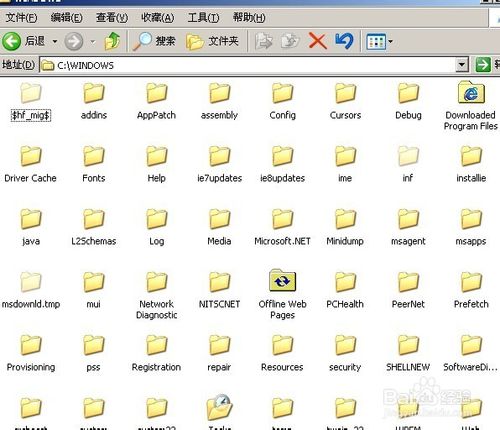Select the pss folder
The image size is (500, 430).
94,354
